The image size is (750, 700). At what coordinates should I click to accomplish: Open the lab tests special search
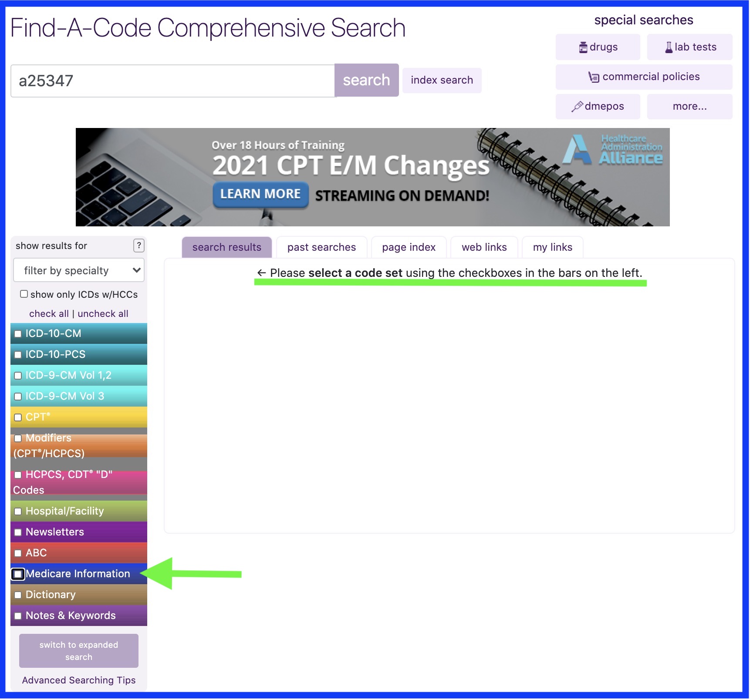[689, 47]
